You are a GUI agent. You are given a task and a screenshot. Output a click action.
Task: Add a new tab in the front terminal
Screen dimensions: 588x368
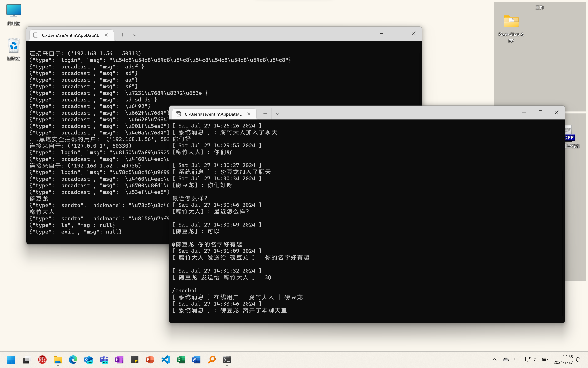pos(265,114)
